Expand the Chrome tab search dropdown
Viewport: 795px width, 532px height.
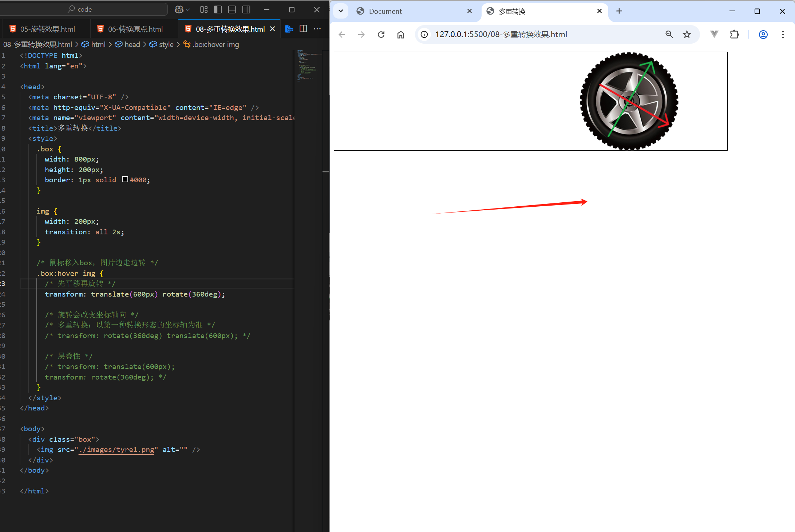tap(341, 11)
